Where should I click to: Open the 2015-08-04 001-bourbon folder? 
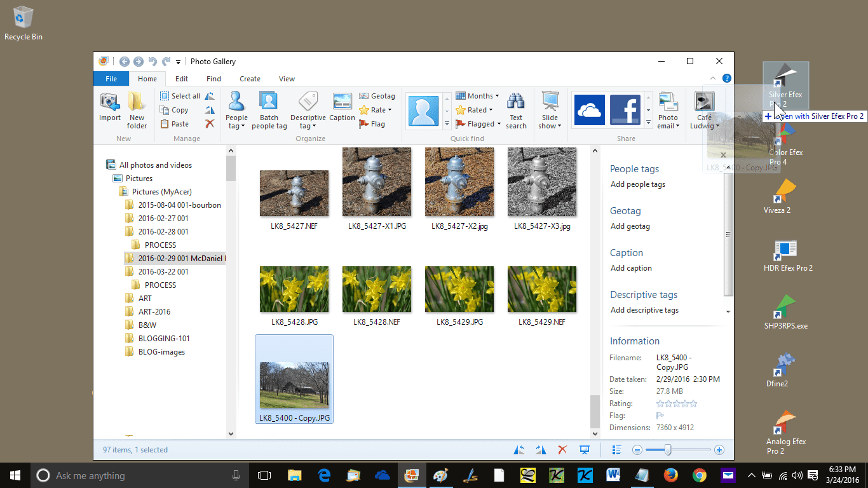tap(180, 205)
